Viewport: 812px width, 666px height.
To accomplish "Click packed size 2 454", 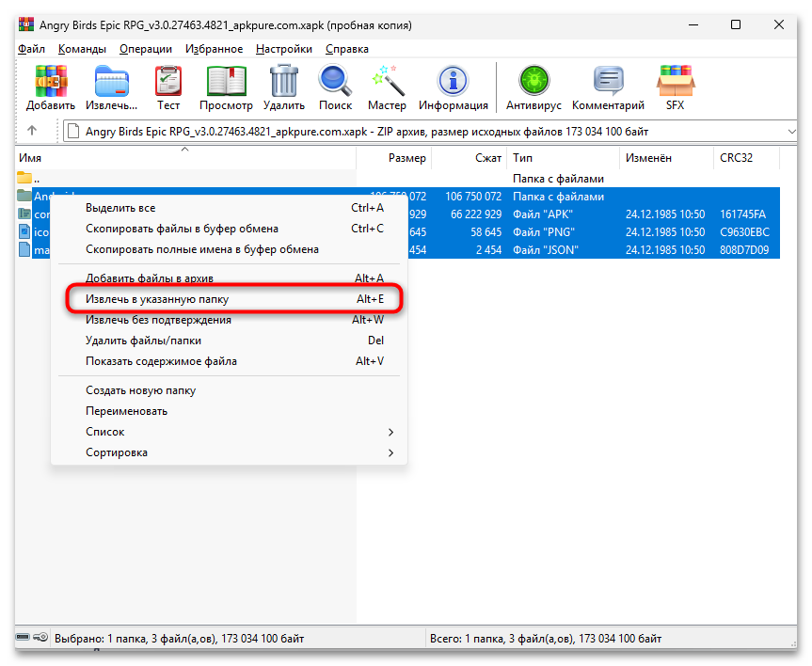I will [x=488, y=249].
